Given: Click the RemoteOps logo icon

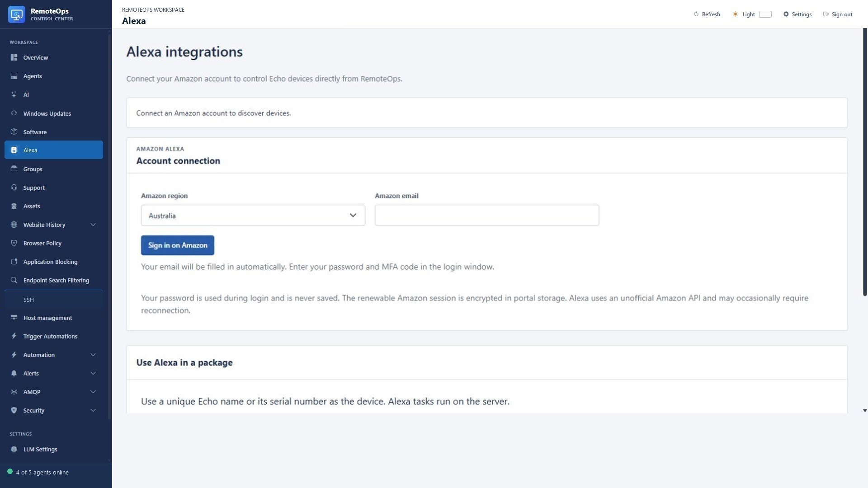Looking at the screenshot, I should click(17, 14).
